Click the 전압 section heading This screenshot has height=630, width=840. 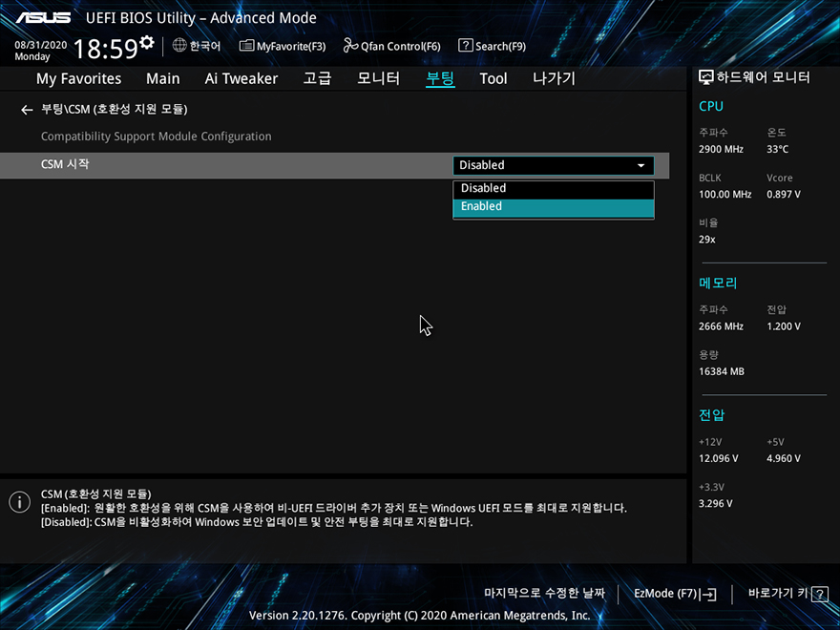(711, 414)
